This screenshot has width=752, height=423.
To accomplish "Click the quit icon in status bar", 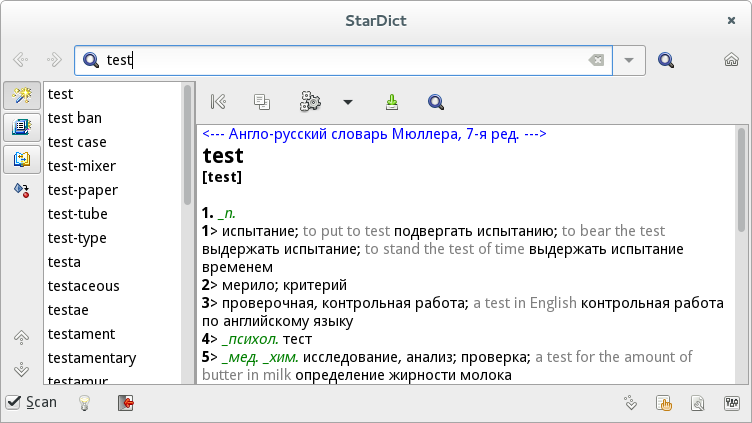I will [x=126, y=403].
